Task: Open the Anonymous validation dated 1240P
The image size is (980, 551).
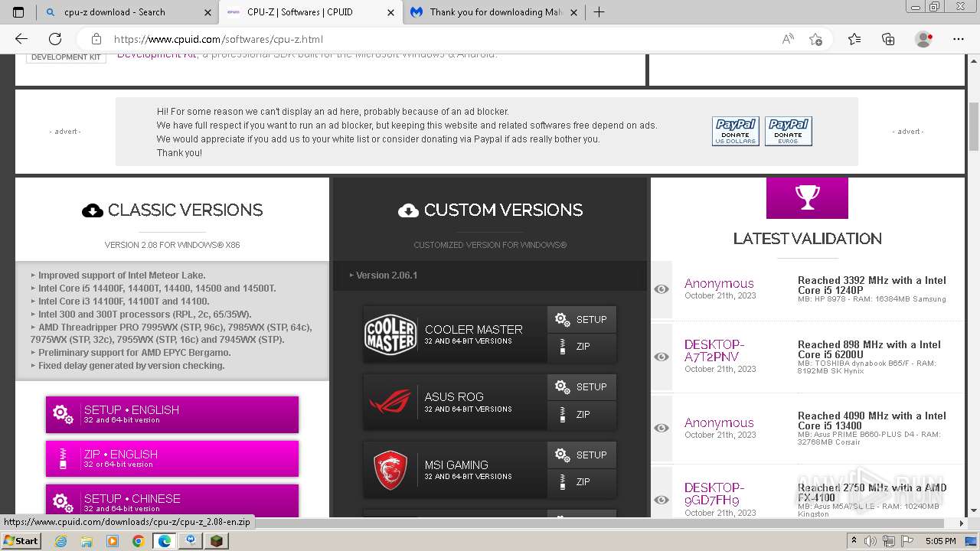Action: pyautogui.click(x=719, y=284)
